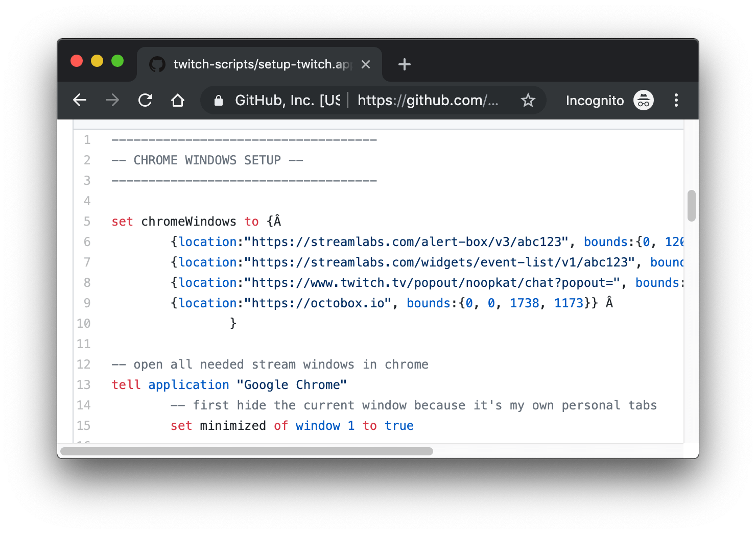Click 'minimized' on line 15
The height and width of the screenshot is (534, 756).
point(233,426)
